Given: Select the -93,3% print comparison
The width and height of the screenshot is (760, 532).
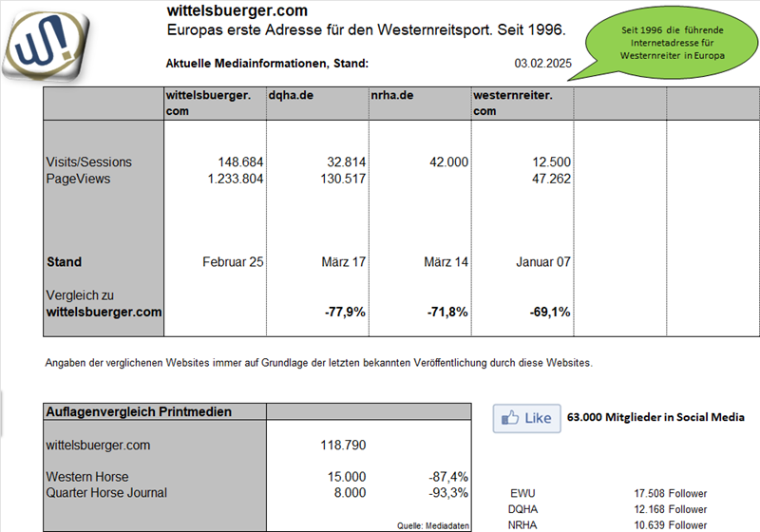Looking at the screenshot, I should (448, 493).
